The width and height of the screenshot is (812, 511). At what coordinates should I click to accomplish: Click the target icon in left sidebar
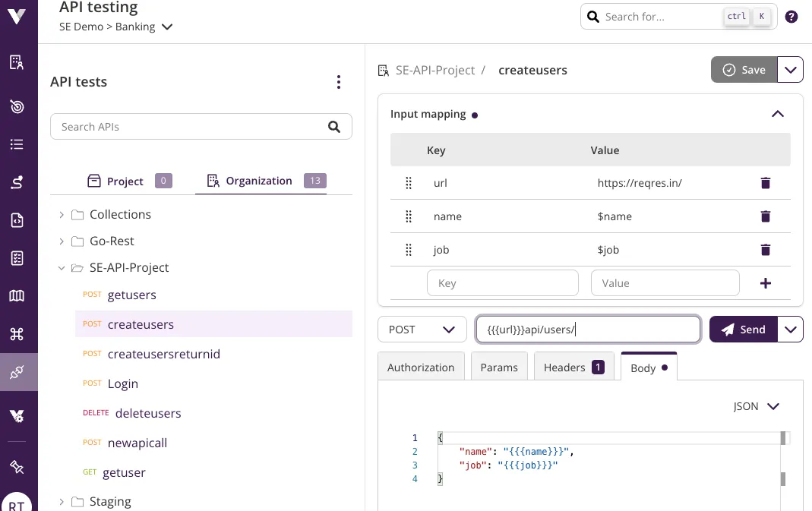(17, 106)
